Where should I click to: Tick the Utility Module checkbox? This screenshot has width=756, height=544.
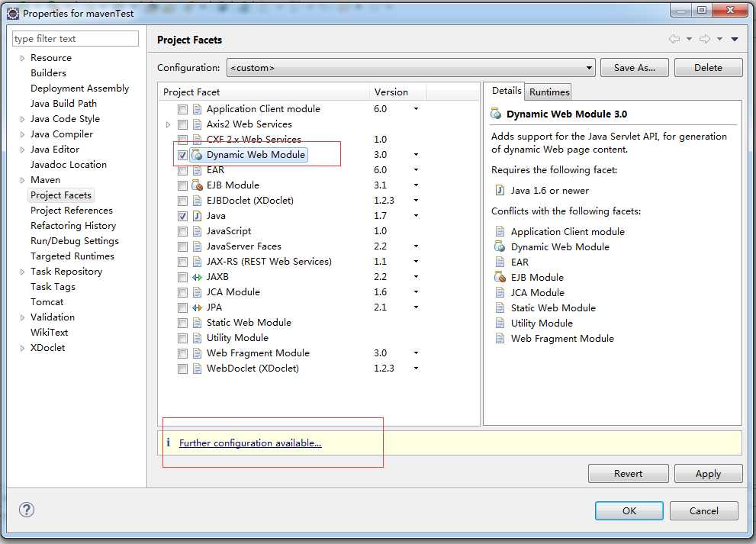[x=182, y=338]
